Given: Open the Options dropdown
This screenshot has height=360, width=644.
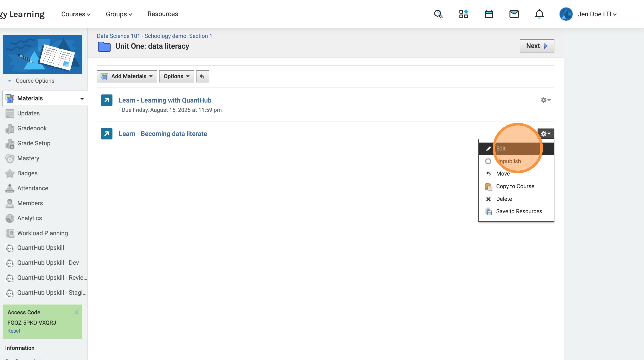Looking at the screenshot, I should click(x=176, y=76).
